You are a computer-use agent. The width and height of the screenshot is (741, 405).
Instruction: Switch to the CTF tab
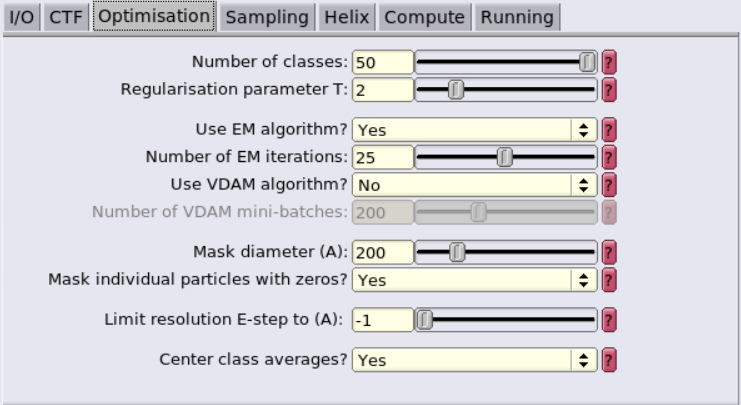coord(66,17)
